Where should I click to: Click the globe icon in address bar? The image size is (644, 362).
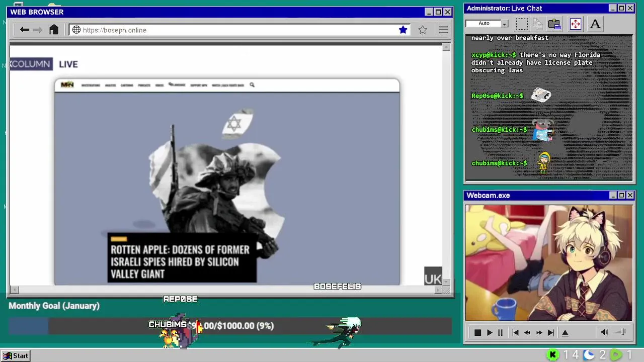(x=76, y=30)
